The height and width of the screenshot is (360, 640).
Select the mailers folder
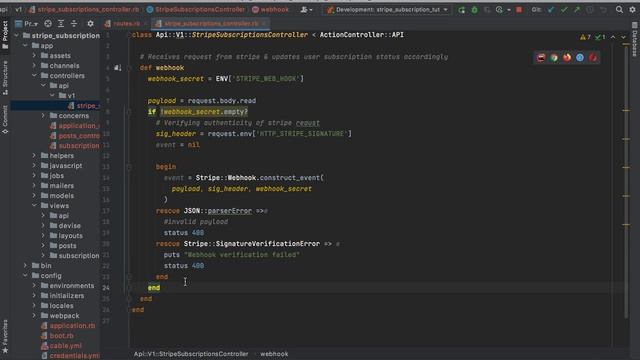coord(58,186)
